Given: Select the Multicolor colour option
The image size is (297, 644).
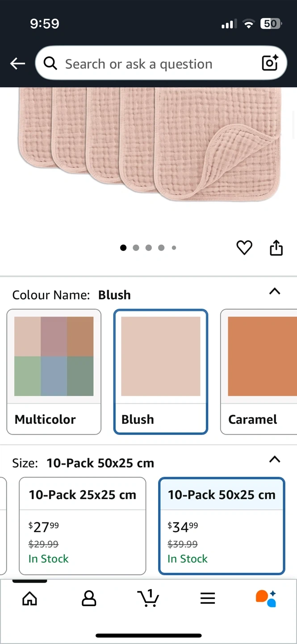Looking at the screenshot, I should tap(54, 372).
